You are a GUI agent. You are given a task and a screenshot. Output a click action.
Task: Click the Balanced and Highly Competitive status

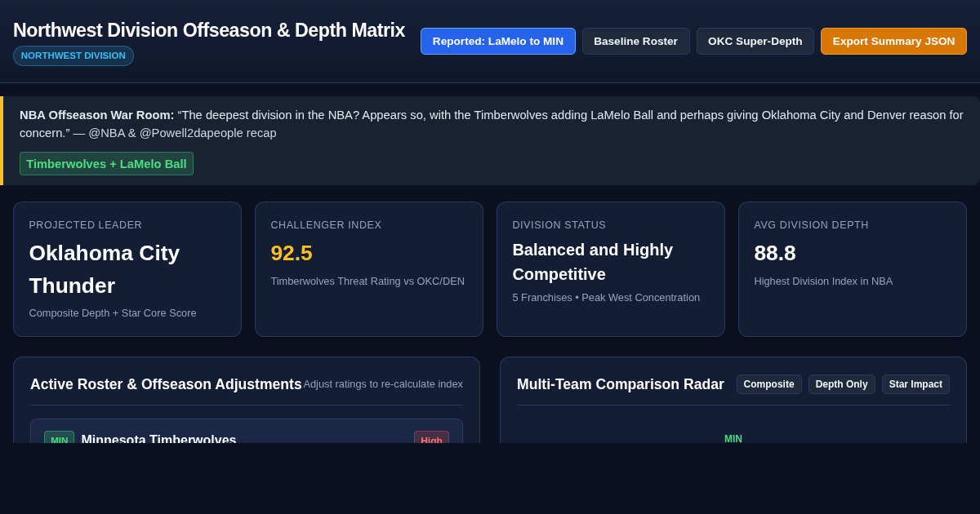[593, 262]
